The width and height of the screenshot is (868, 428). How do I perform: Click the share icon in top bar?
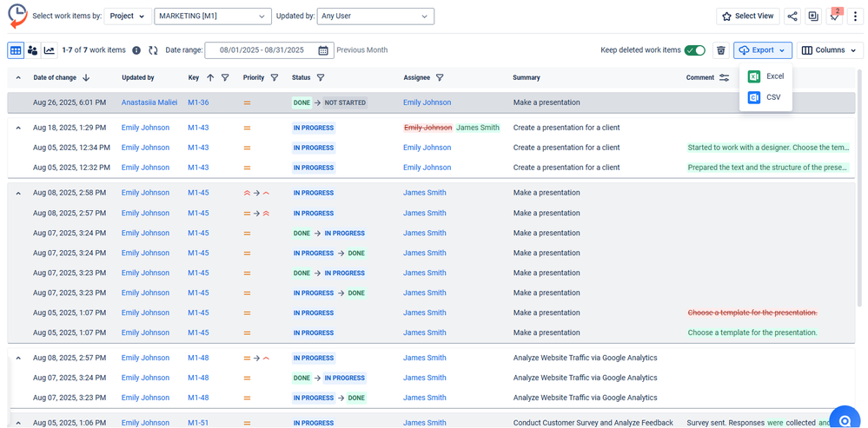(792, 16)
